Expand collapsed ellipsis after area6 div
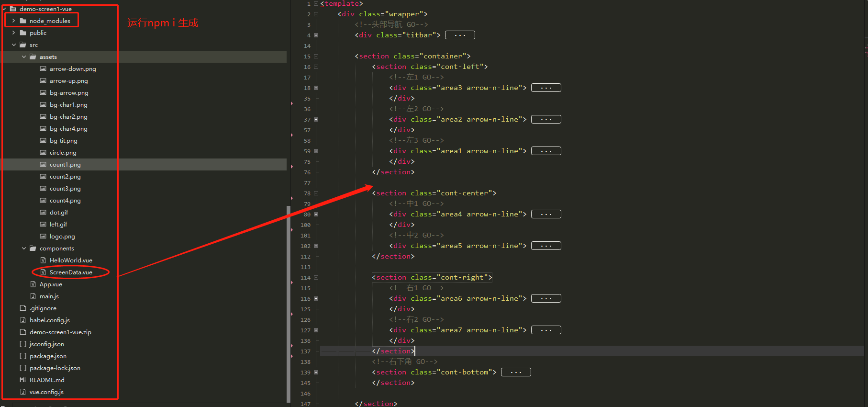The height and width of the screenshot is (407, 868). (546, 299)
